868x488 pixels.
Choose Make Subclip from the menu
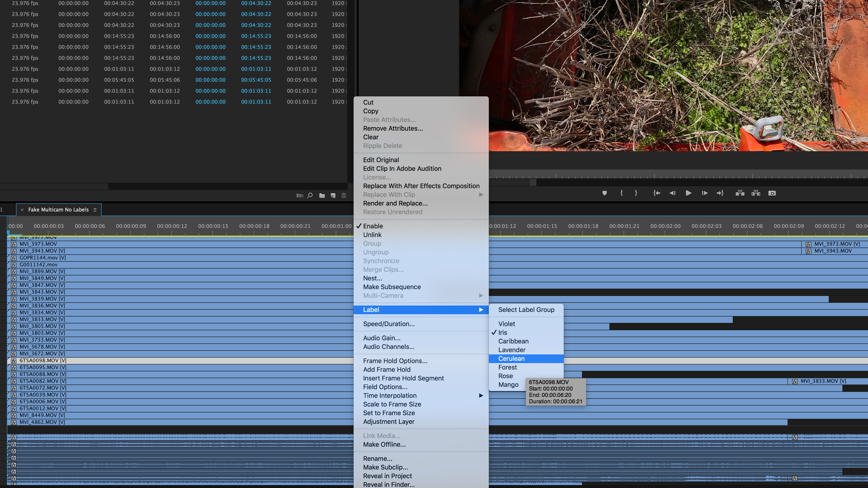coord(385,467)
